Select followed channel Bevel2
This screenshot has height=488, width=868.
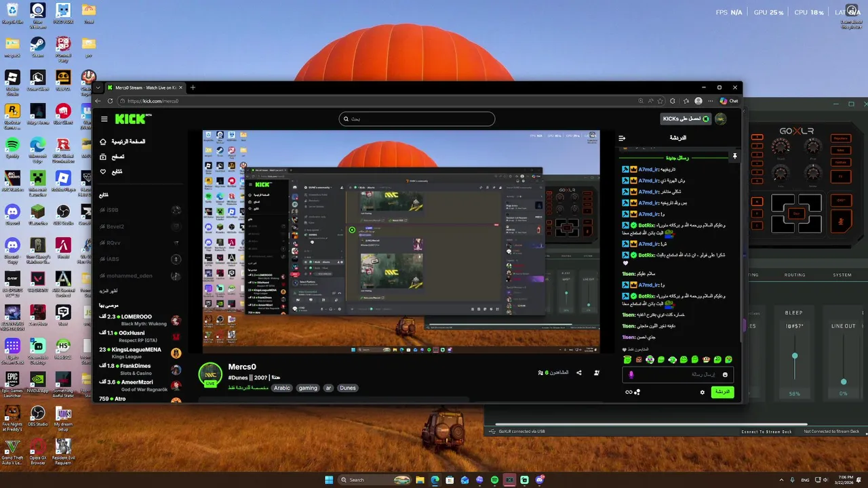click(x=140, y=226)
